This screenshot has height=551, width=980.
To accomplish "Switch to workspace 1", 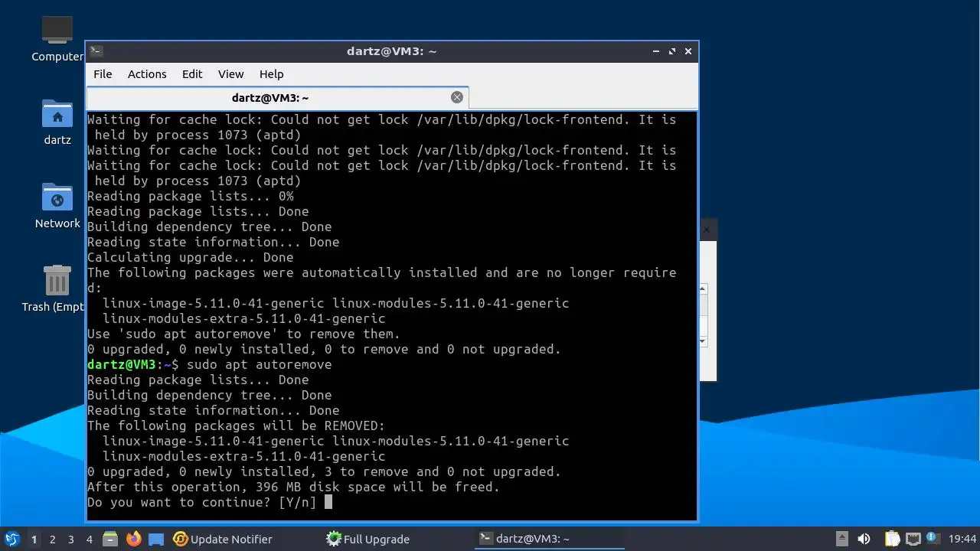I will [34, 539].
